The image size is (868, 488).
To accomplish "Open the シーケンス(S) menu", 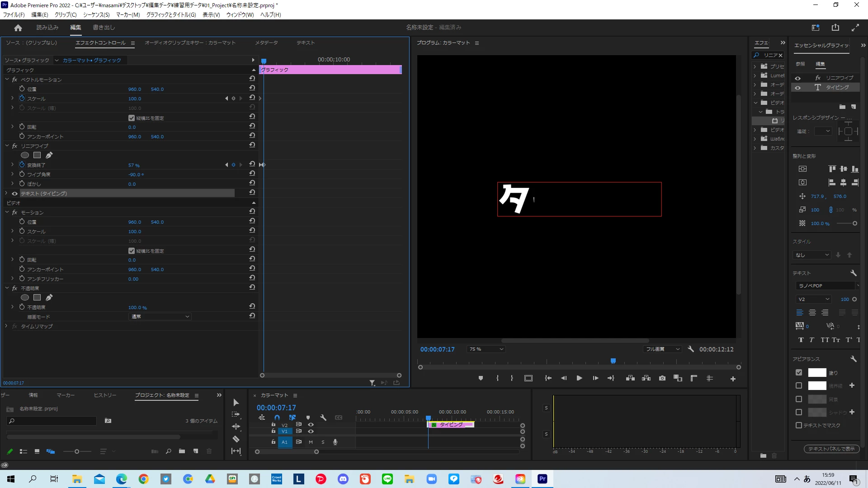I will tap(96, 14).
